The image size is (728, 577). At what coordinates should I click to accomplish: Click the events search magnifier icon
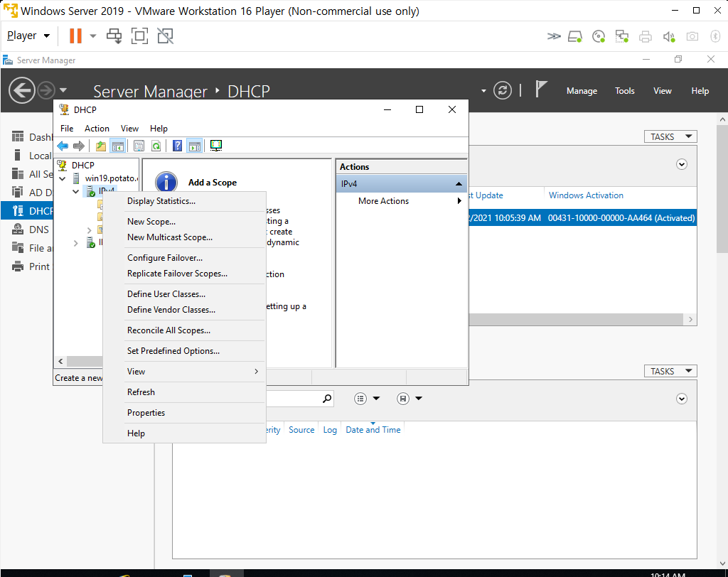pyautogui.click(x=327, y=398)
